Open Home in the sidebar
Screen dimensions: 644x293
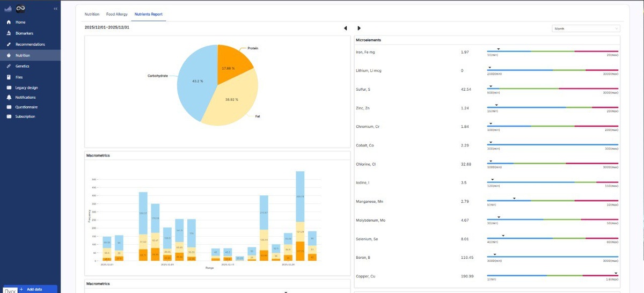click(x=30, y=22)
